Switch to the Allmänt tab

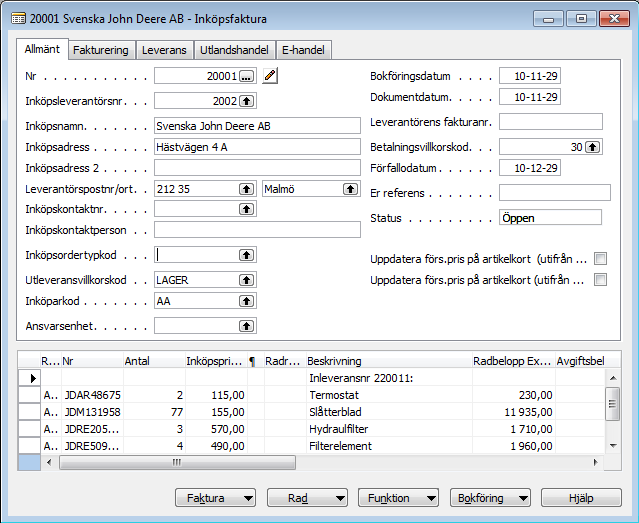pyautogui.click(x=42, y=49)
